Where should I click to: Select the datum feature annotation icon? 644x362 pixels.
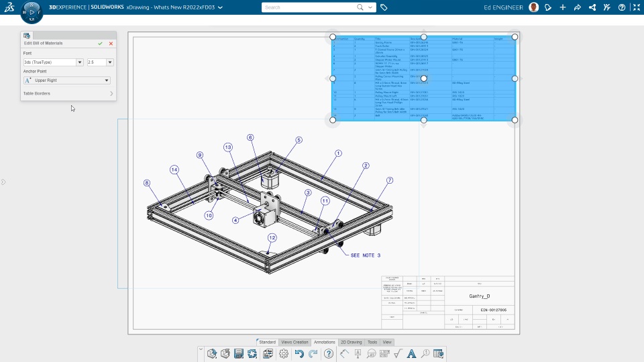(358, 353)
